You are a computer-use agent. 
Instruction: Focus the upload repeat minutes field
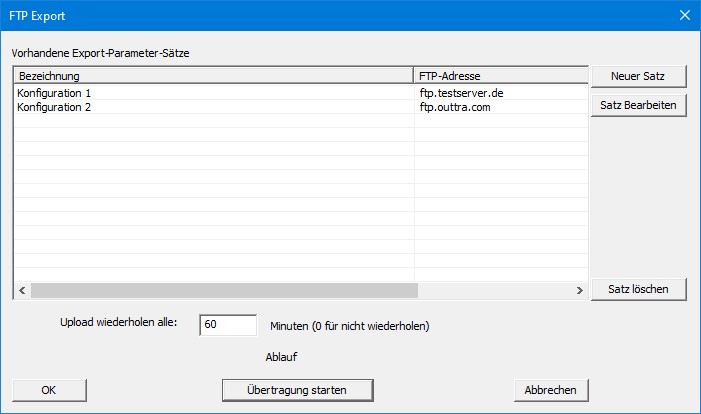228,325
